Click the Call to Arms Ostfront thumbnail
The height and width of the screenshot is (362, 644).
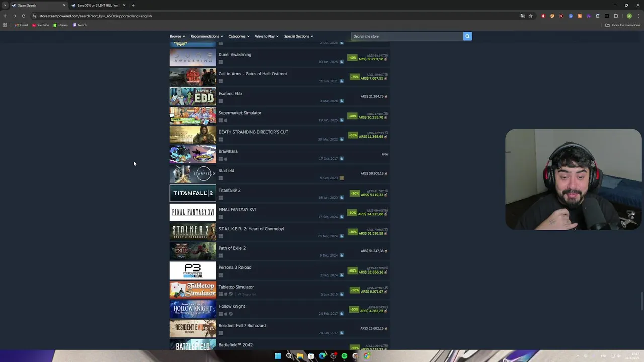point(193,77)
